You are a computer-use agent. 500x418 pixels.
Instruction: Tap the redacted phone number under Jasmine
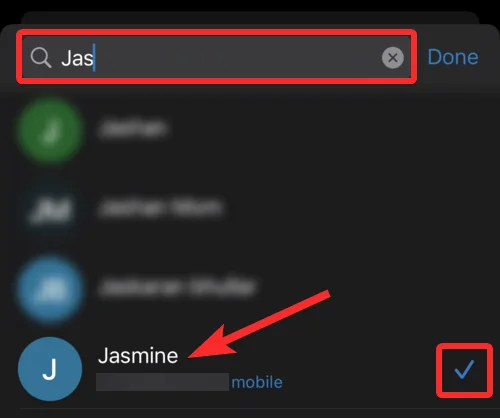point(162,382)
